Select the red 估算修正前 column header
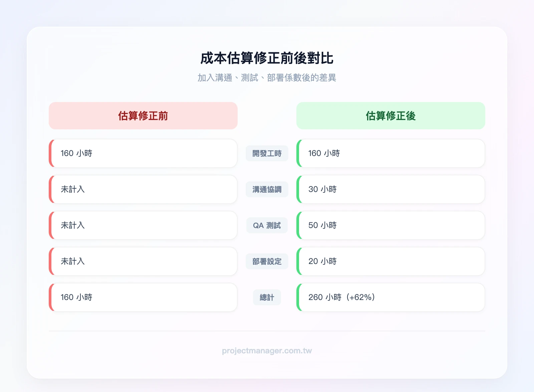534x392 pixels. click(x=143, y=115)
